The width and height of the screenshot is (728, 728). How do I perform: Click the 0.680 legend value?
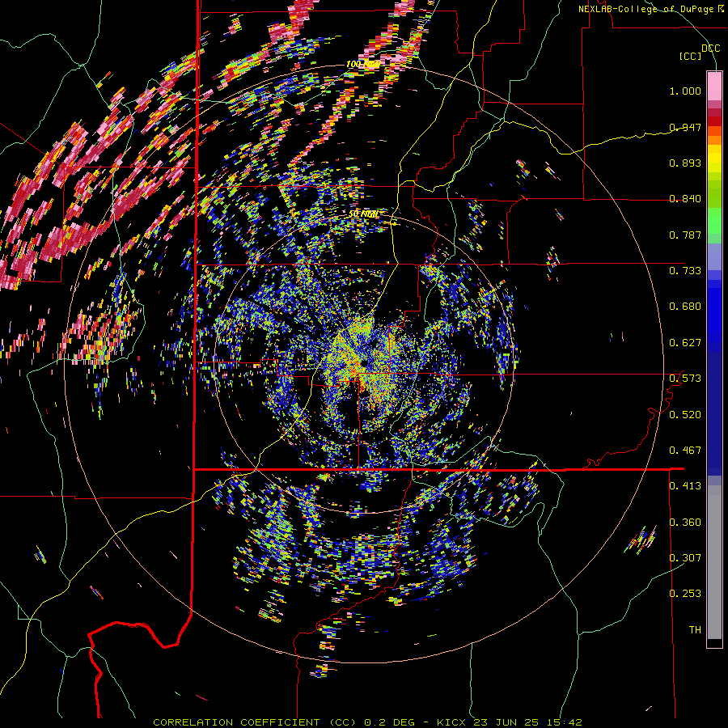tap(685, 307)
